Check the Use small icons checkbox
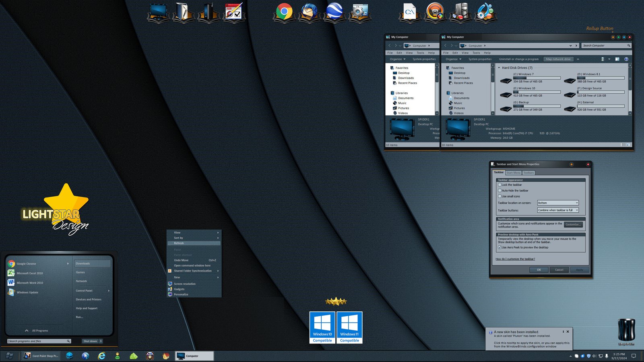Image resolution: width=644 pixels, height=362 pixels. tap(500, 196)
